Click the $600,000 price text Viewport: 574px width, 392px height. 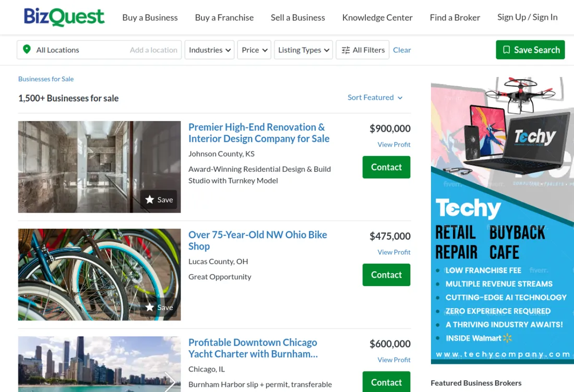pyautogui.click(x=390, y=343)
